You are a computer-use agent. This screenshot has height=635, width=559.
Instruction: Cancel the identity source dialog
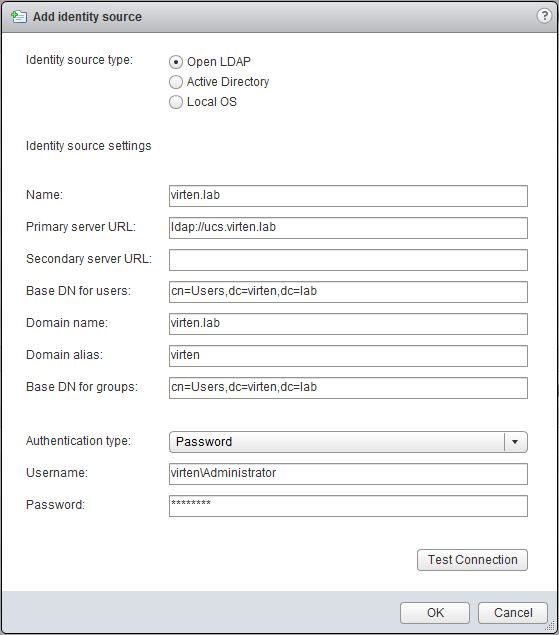click(x=513, y=613)
